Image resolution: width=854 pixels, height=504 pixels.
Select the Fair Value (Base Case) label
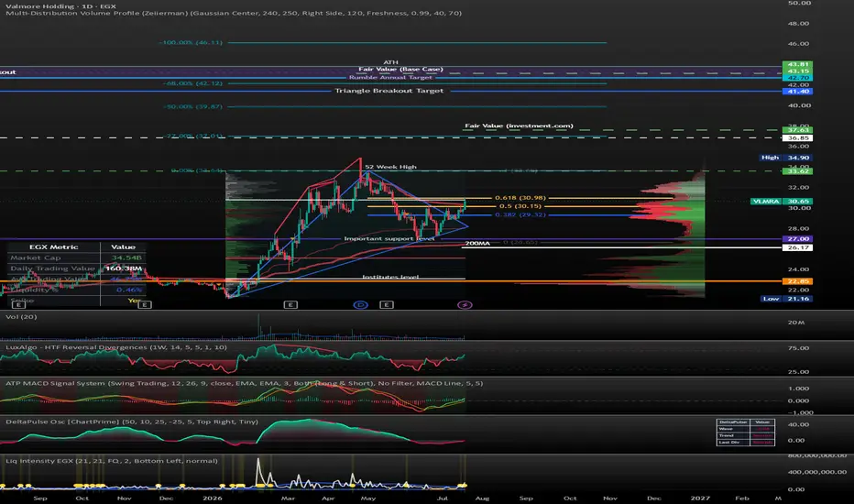pos(400,70)
